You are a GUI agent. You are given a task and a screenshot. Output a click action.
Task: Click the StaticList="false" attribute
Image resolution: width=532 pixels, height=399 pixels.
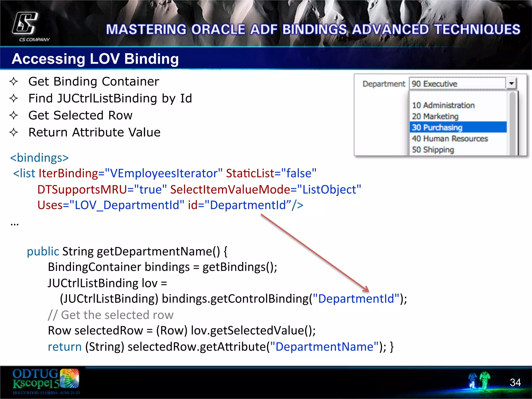coord(271,173)
